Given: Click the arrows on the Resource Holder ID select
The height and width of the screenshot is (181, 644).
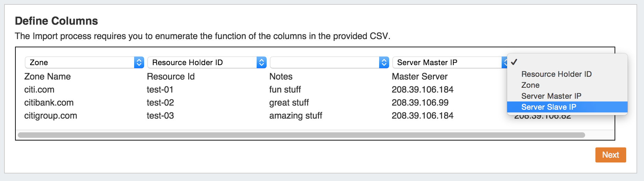Looking at the screenshot, I should (261, 62).
